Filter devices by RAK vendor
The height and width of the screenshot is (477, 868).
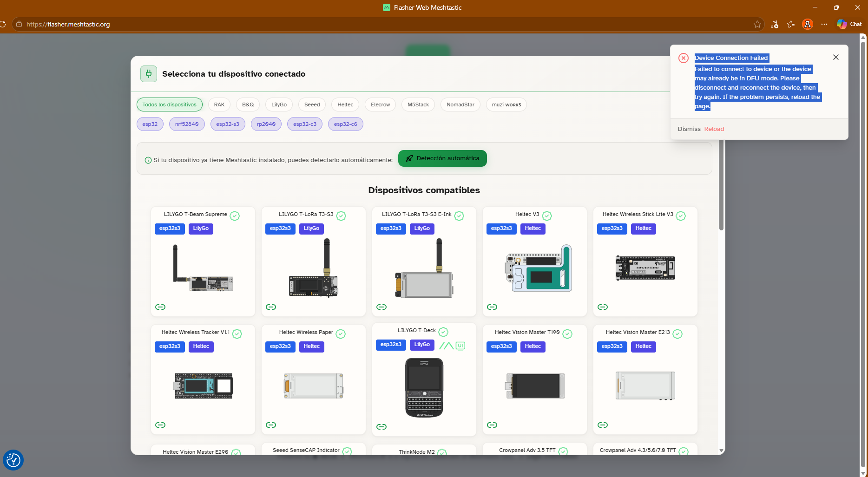point(219,105)
